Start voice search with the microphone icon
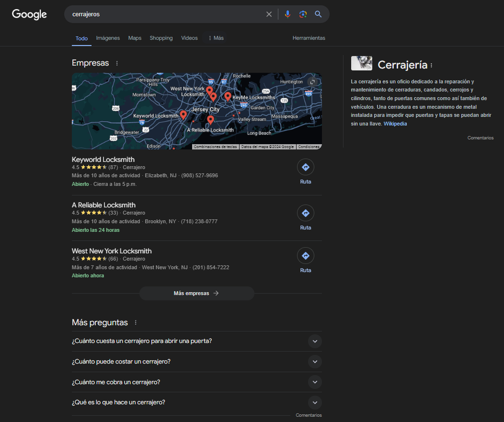The width and height of the screenshot is (504, 422). [287, 14]
